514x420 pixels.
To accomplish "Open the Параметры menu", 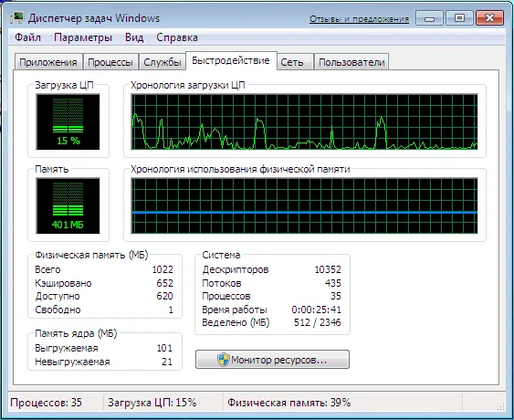I will click(x=83, y=37).
